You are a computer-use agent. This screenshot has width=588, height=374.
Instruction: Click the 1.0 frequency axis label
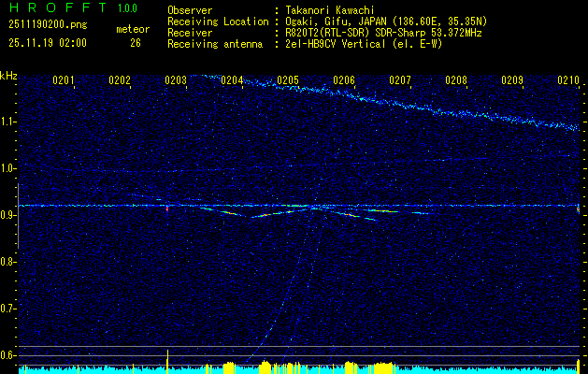[8, 168]
